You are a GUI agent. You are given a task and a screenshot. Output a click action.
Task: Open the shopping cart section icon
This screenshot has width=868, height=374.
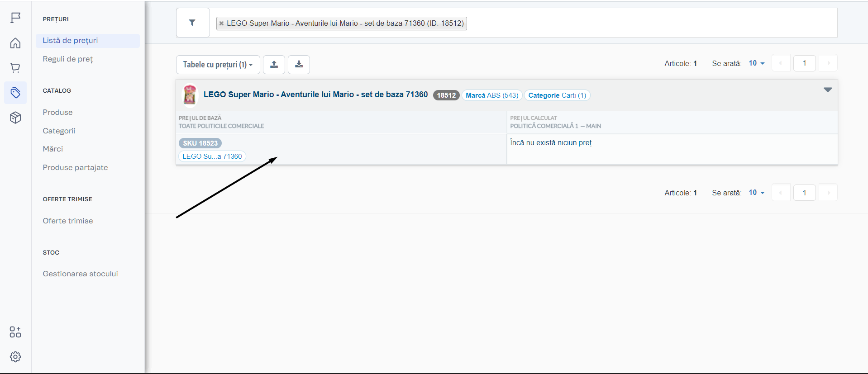15,68
